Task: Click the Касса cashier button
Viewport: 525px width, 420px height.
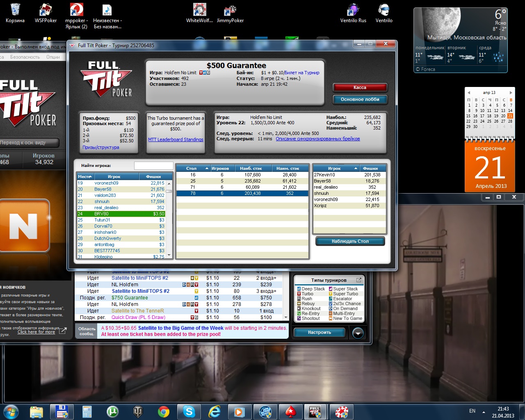Action: [360, 87]
